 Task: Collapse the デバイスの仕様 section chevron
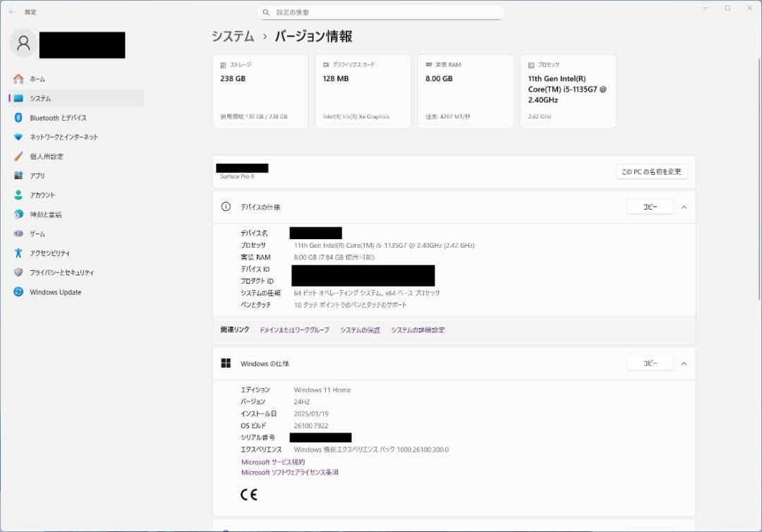click(684, 207)
